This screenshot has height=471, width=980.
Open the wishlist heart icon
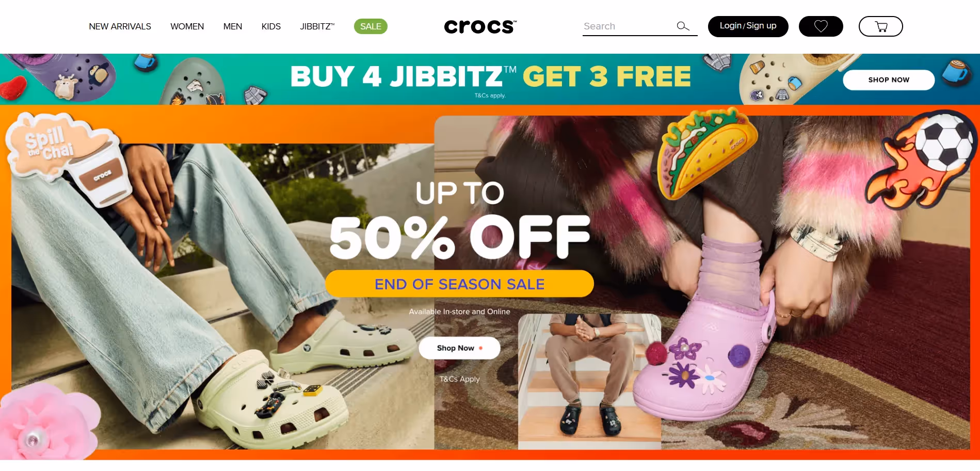point(821,26)
